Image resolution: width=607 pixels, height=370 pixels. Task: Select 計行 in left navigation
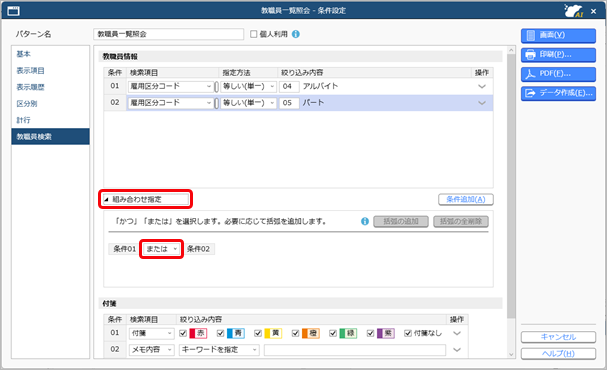(x=50, y=120)
